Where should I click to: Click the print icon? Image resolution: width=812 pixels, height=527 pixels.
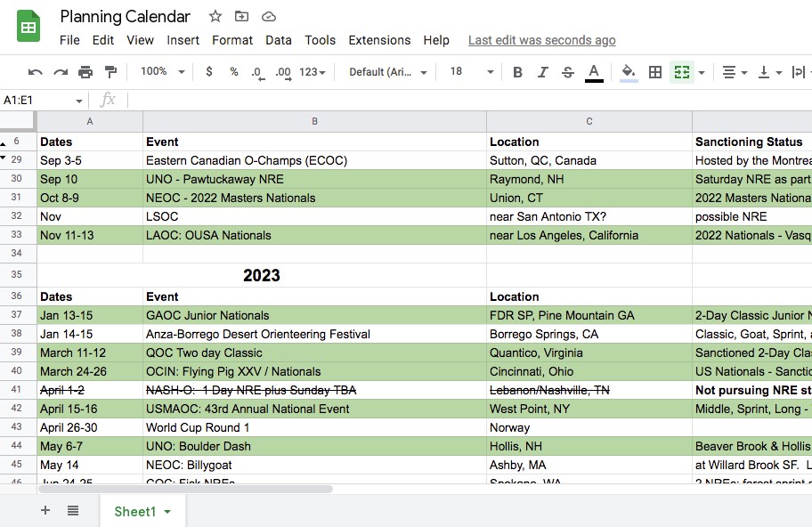point(86,72)
